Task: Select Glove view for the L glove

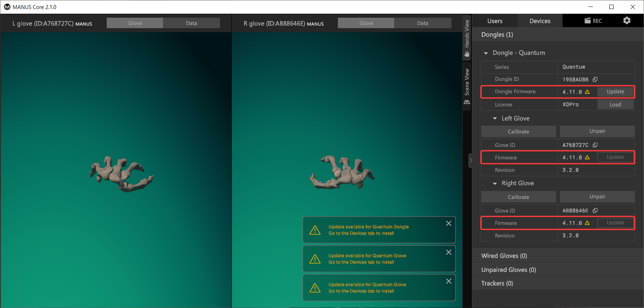Action: click(135, 23)
